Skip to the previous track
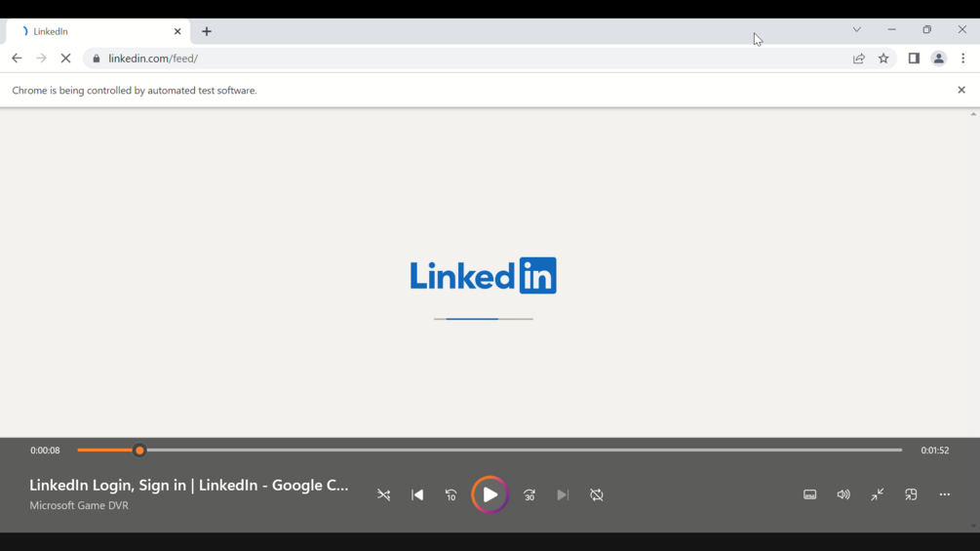This screenshot has width=980, height=551. pos(417,494)
